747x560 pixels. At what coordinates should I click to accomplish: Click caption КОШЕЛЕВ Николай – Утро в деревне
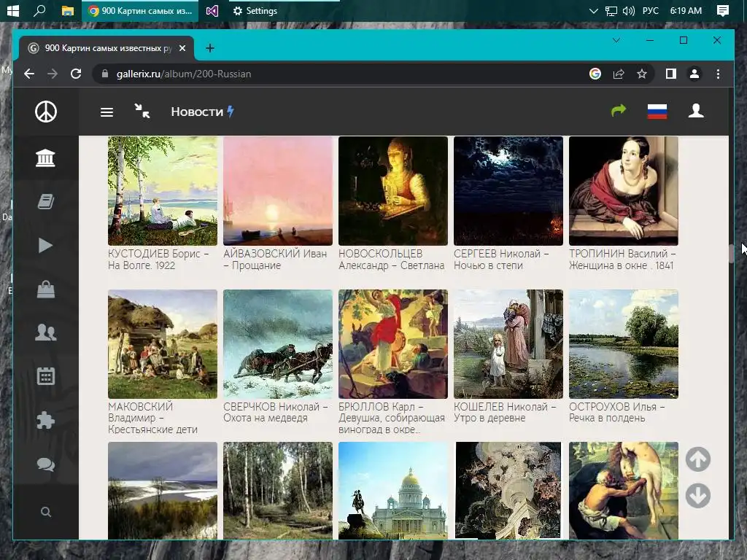[x=505, y=413]
